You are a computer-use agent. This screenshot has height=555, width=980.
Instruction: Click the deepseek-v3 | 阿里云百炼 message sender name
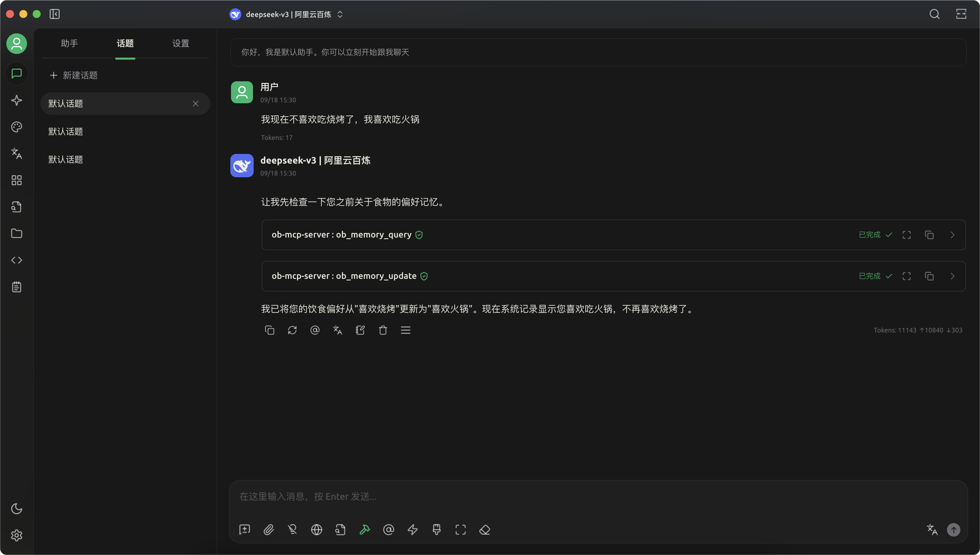(315, 161)
